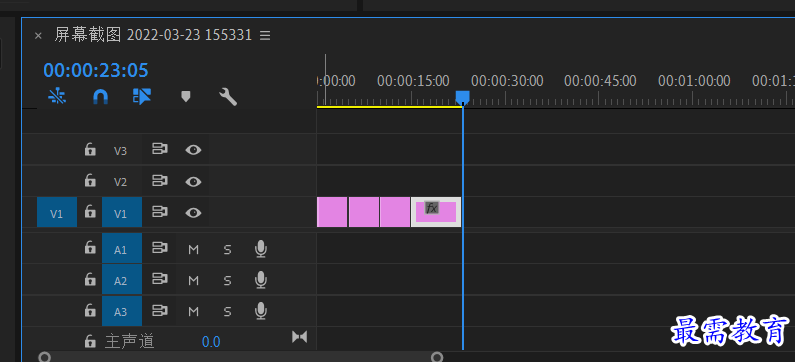Toggle lock on 主声道 master track
The image size is (795, 362).
[x=90, y=341]
